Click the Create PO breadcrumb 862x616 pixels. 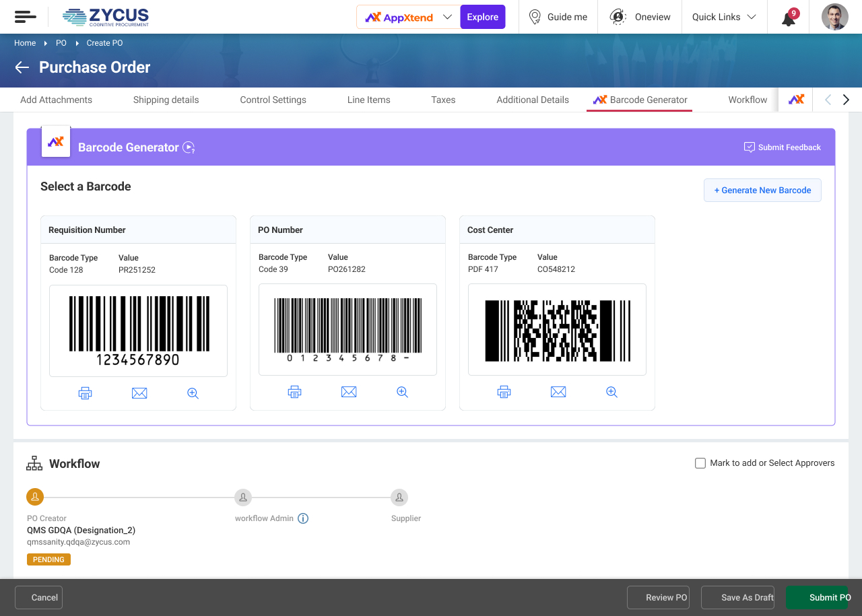tap(104, 43)
